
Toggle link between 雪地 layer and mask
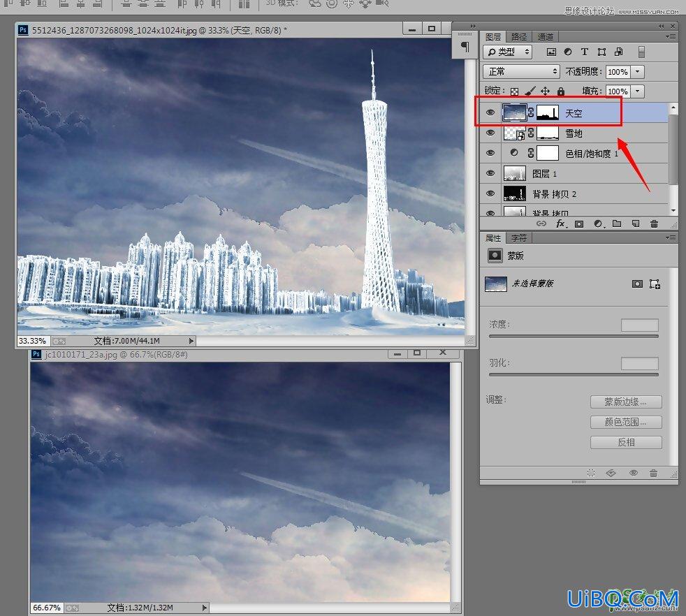point(531,133)
